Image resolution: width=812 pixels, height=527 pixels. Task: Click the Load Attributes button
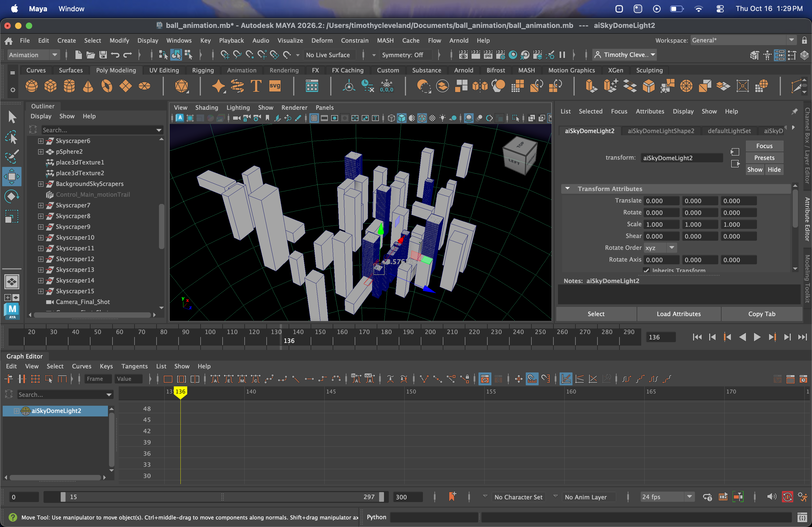679,314
